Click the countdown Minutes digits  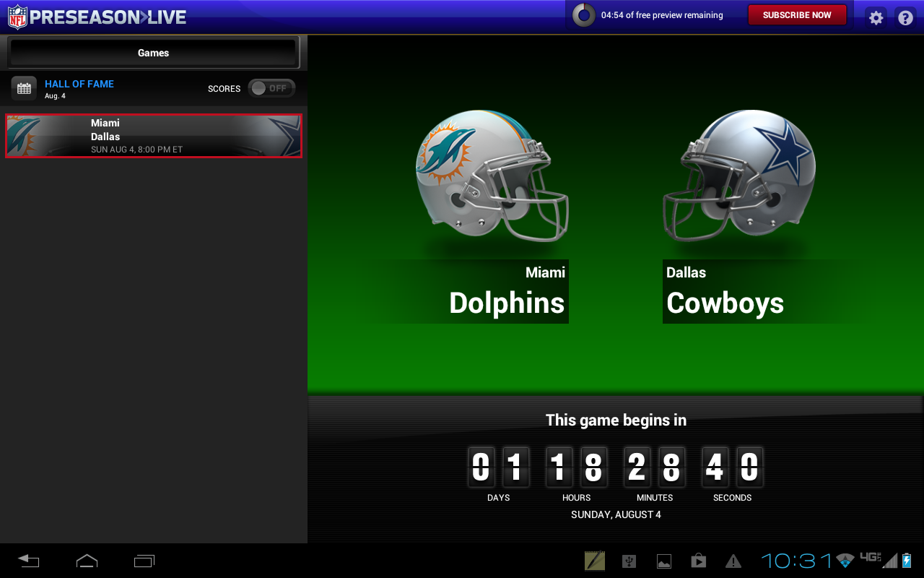coord(655,467)
